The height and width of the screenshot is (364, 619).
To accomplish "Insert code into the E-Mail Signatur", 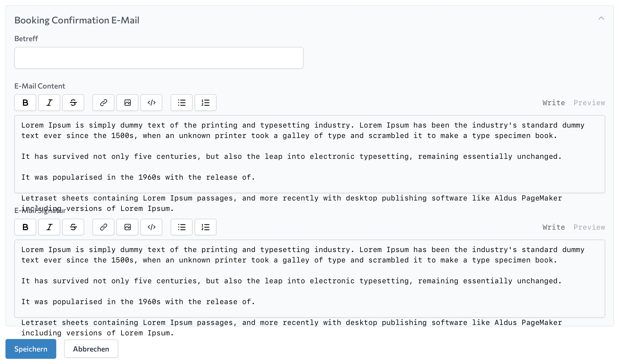I will (x=151, y=227).
